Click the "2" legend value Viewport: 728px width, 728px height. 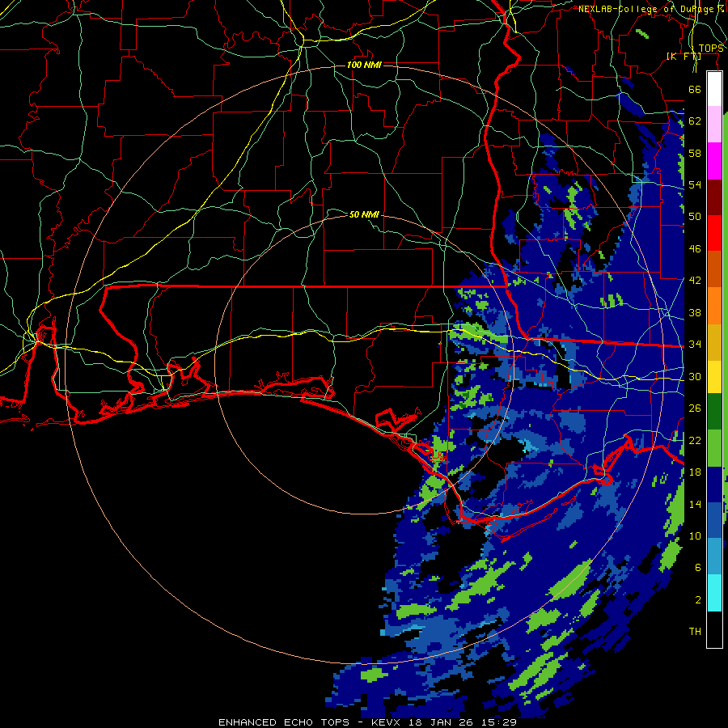pyautogui.click(x=697, y=600)
